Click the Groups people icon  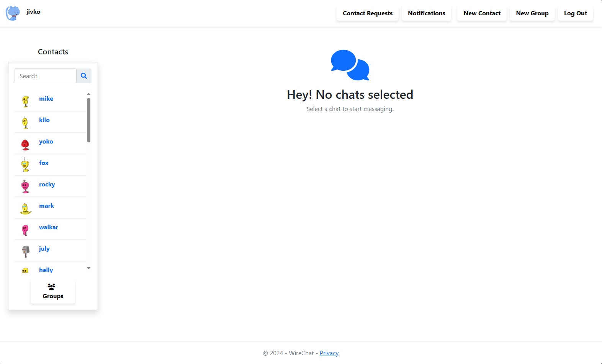pos(51,286)
